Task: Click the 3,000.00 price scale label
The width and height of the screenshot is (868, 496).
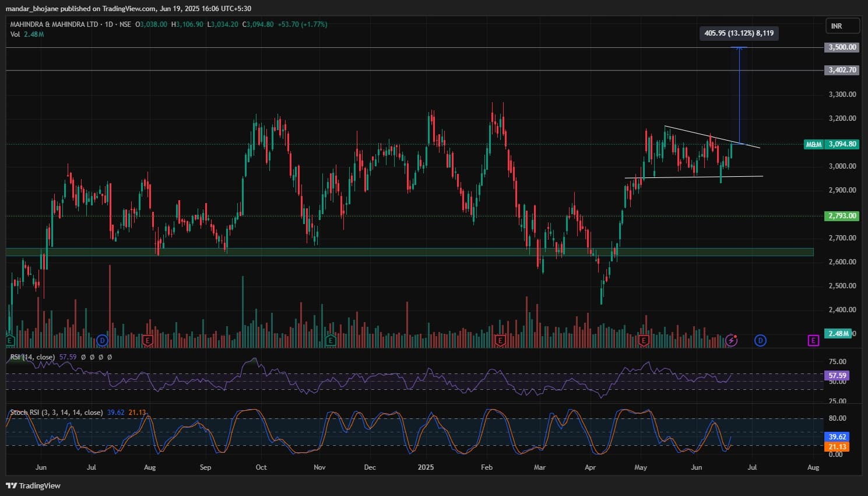Action: [x=842, y=166]
